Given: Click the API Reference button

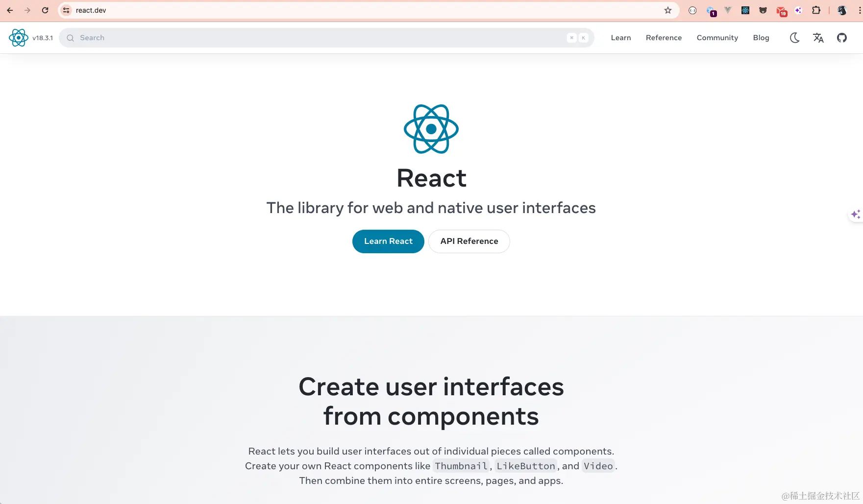Looking at the screenshot, I should (x=469, y=241).
